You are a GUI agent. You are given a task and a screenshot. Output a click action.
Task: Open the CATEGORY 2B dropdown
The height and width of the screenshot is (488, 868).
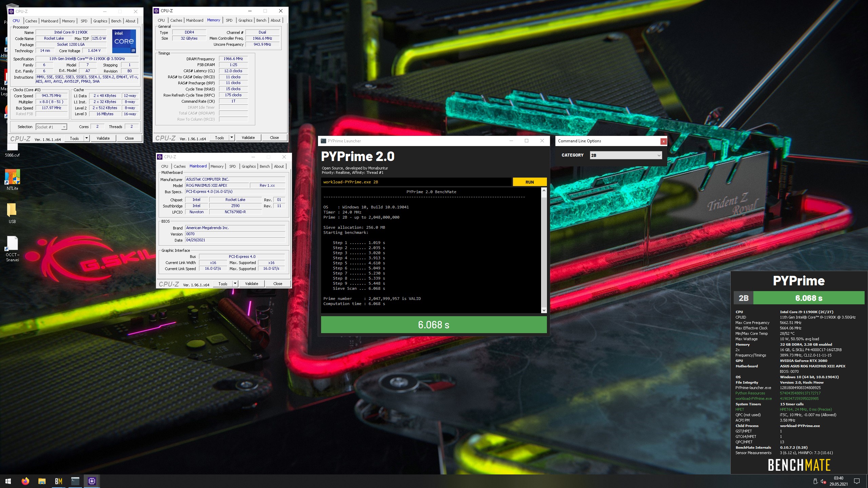(626, 155)
